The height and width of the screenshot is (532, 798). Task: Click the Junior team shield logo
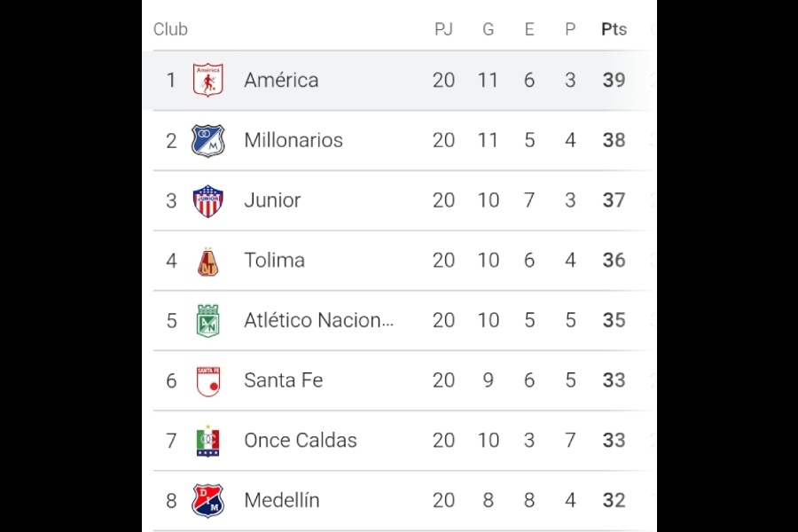click(x=207, y=200)
